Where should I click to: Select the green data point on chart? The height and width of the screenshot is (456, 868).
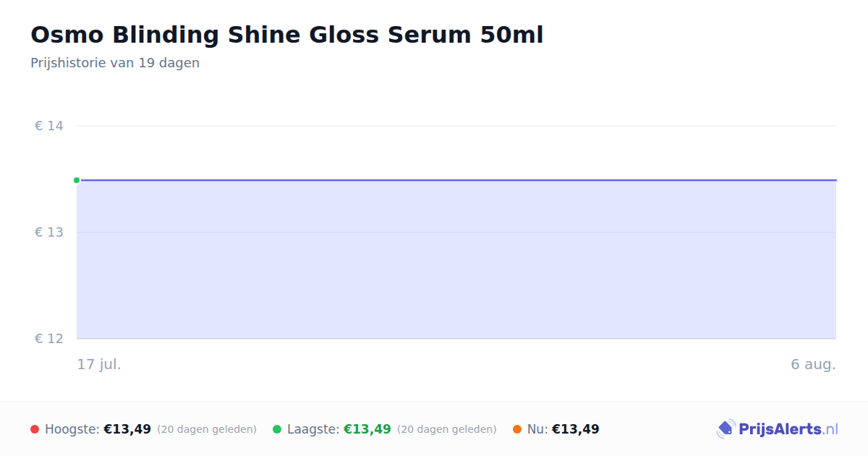(x=77, y=180)
